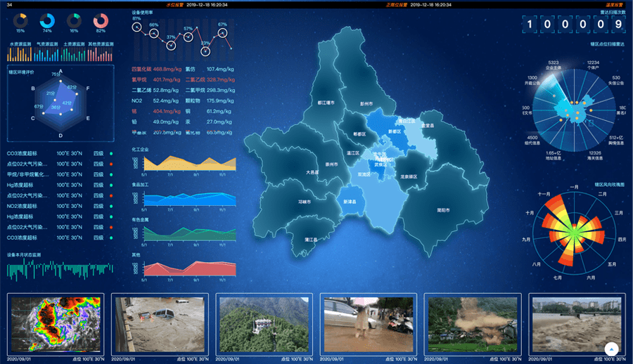Select 简阳市 region on the map
The width and height of the screenshot is (633, 364).
click(x=443, y=209)
